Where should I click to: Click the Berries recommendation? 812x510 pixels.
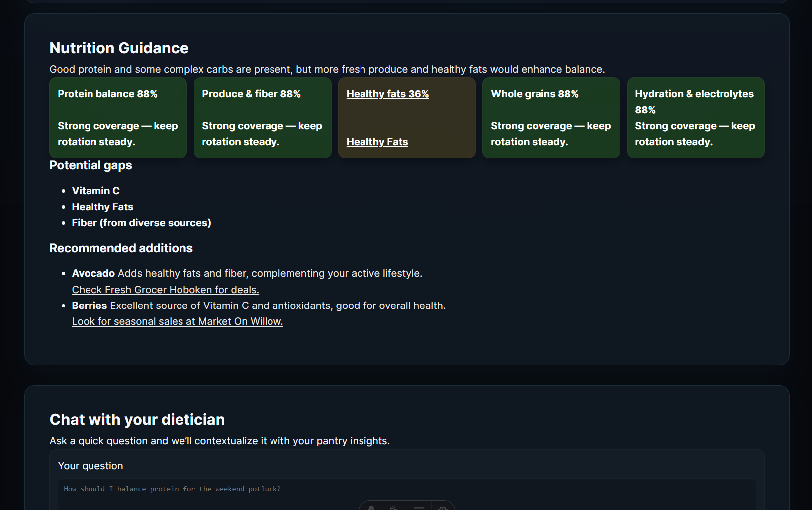point(90,306)
